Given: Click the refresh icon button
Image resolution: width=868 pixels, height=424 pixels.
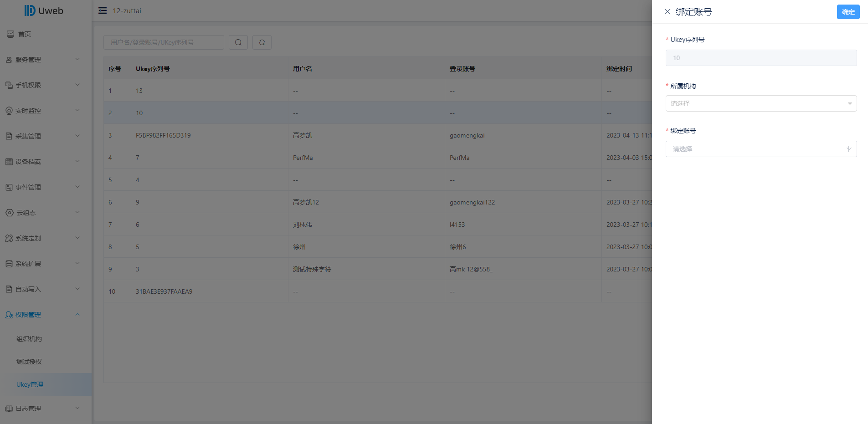Looking at the screenshot, I should tap(262, 42).
